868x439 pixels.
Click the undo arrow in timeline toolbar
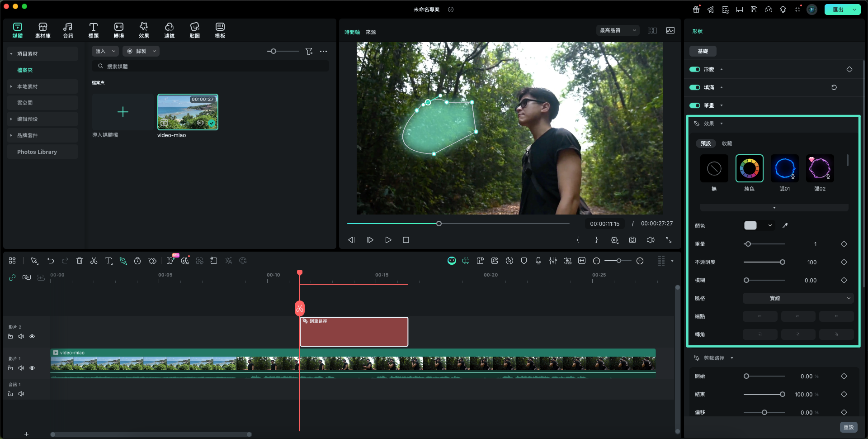click(x=51, y=261)
